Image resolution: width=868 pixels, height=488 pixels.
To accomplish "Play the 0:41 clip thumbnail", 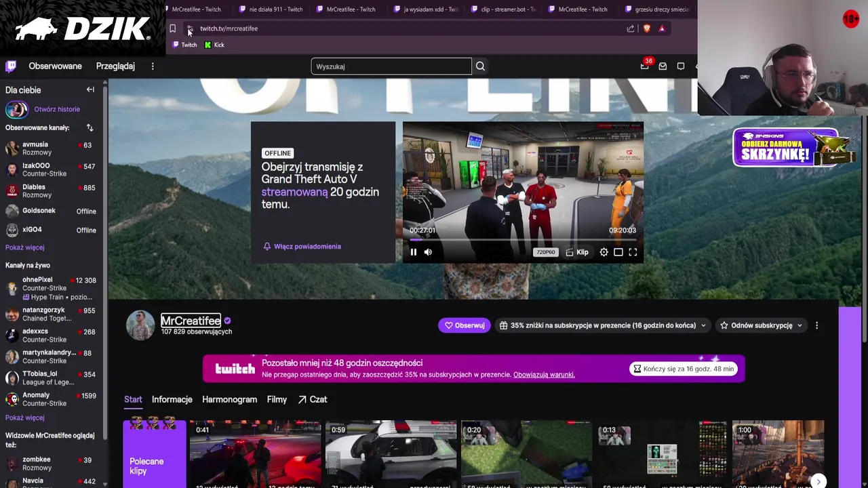I will (x=256, y=454).
